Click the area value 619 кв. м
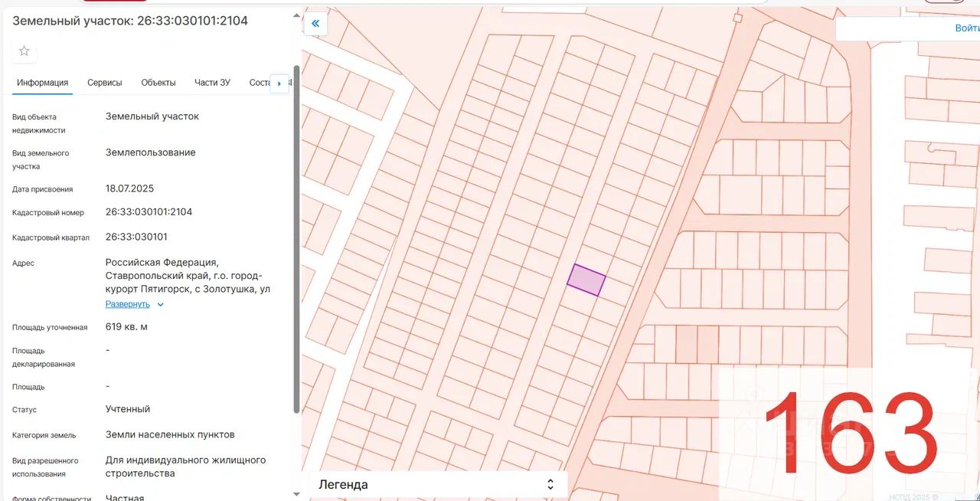 point(126,327)
